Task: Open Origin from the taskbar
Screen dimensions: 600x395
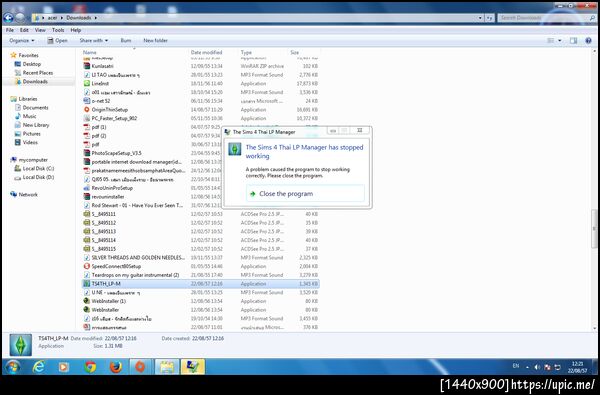Action: coord(140,367)
